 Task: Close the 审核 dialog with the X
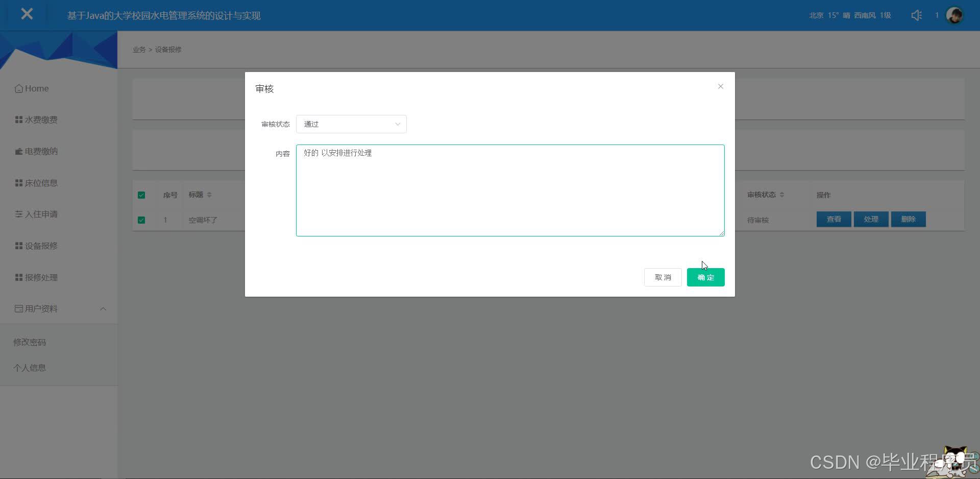click(x=721, y=86)
